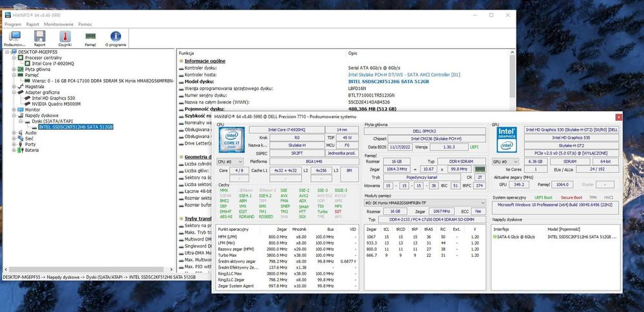Expand the Płyta główna tree node
Screen dimensions: 644x312
14,69
